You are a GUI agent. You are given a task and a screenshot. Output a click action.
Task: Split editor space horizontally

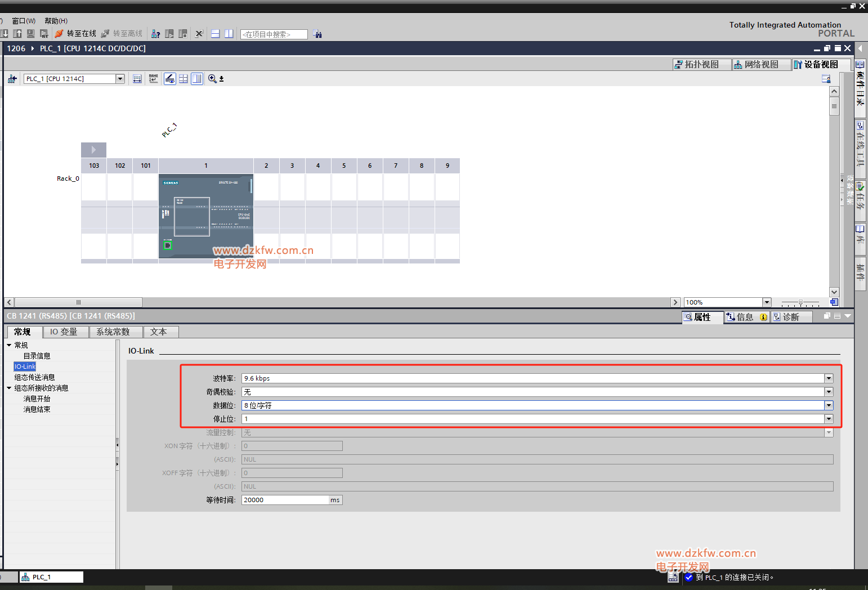[x=216, y=34]
